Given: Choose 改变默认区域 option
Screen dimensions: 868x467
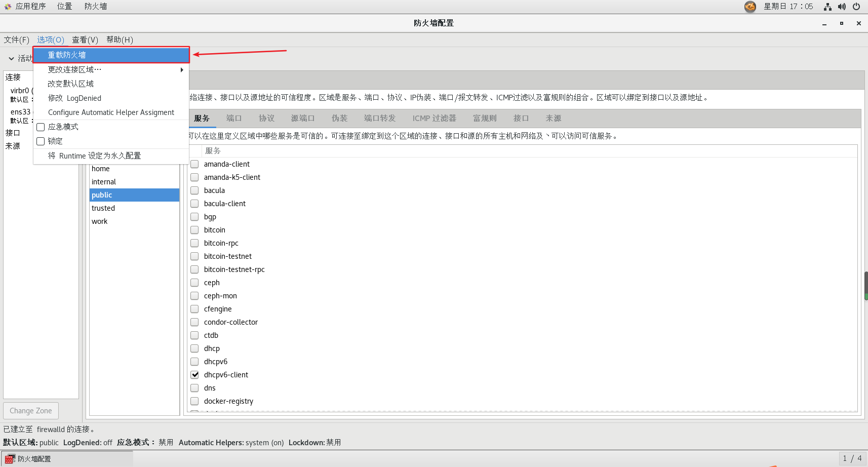Looking at the screenshot, I should click(x=111, y=84).
